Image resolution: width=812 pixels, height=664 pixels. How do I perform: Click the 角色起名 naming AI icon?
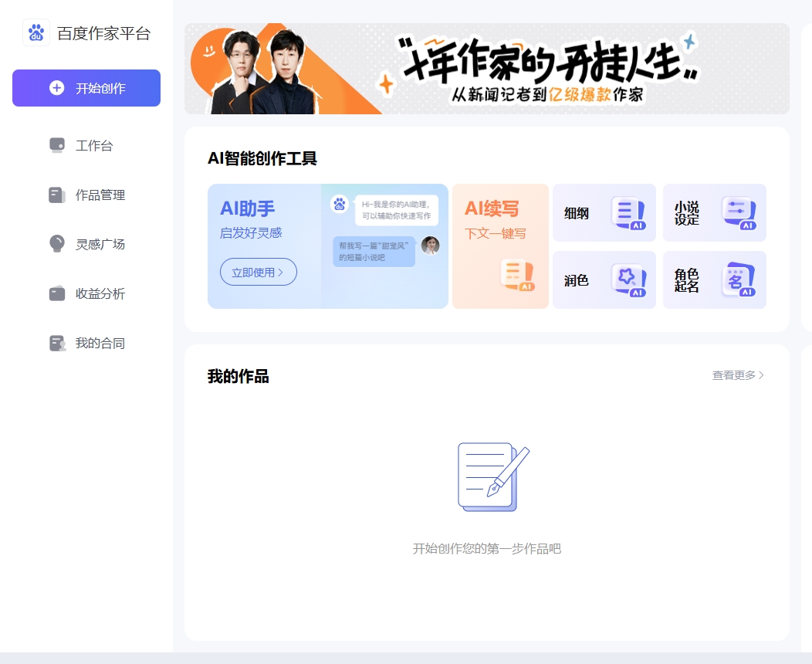739,280
